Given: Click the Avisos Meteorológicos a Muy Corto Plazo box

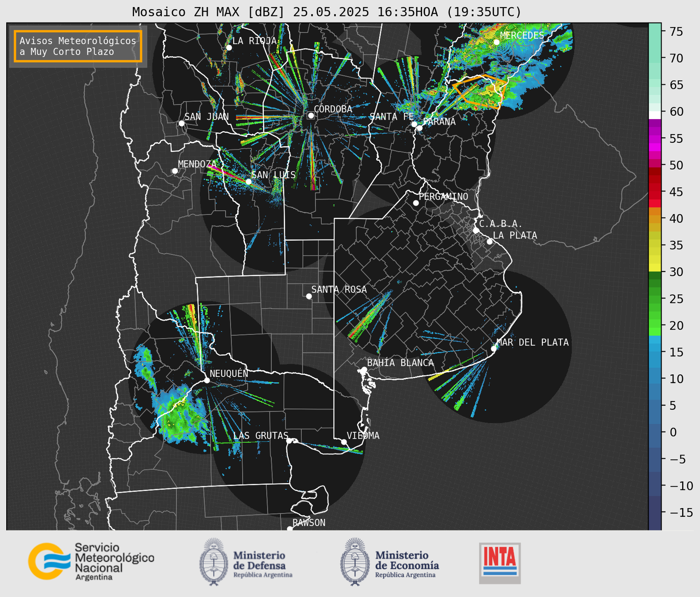Looking at the screenshot, I should [78, 46].
